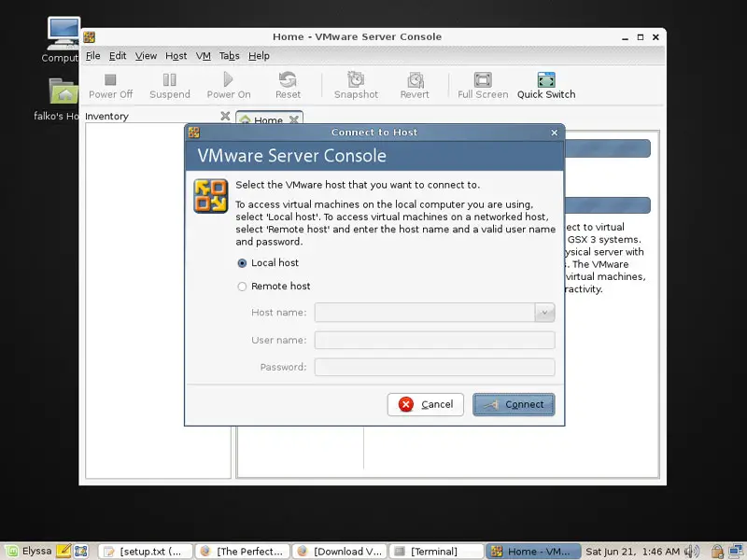The height and width of the screenshot is (560, 747).
Task: Click the Power Off toolbar icon
Action: [110, 79]
